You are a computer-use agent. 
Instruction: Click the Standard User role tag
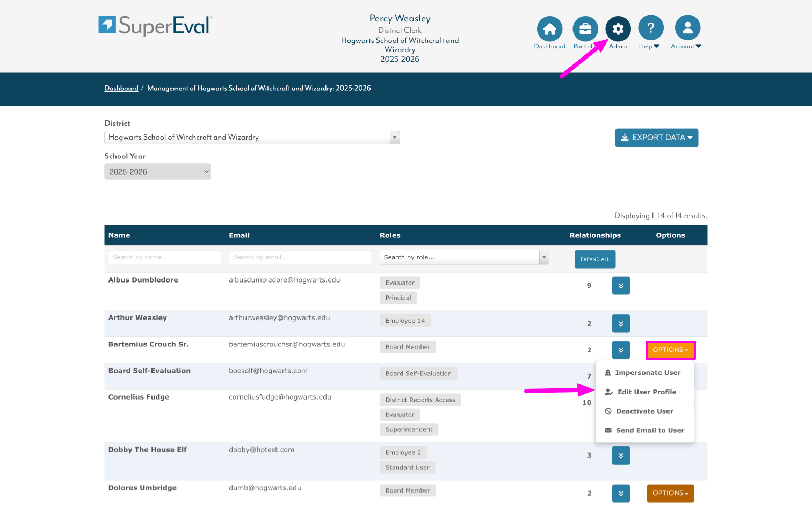tap(407, 467)
